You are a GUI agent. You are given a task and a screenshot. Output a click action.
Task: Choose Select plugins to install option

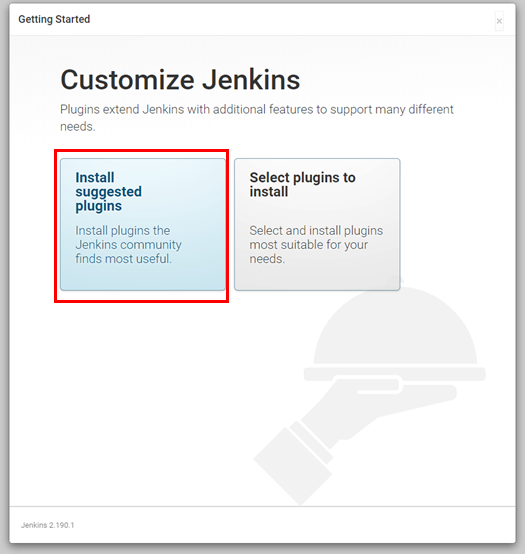coord(317,225)
